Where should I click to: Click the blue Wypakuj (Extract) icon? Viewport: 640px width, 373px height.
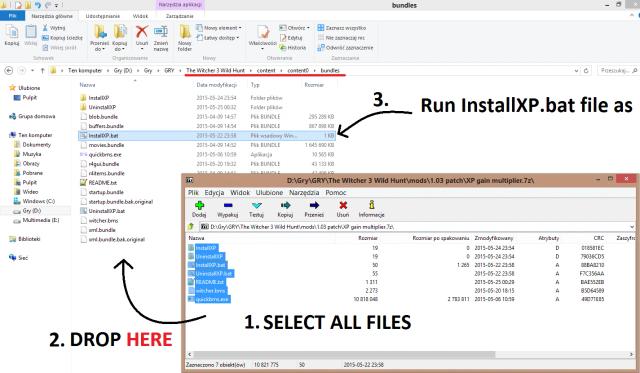pos(228,205)
